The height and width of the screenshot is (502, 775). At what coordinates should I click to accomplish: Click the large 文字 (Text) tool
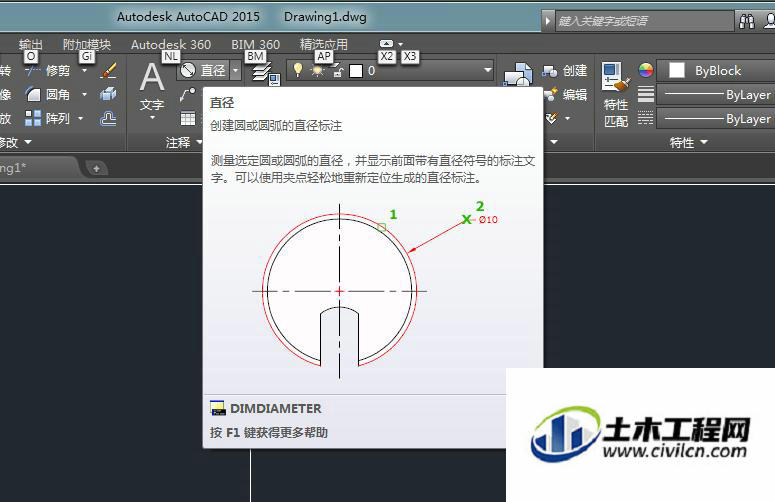pyautogui.click(x=152, y=90)
